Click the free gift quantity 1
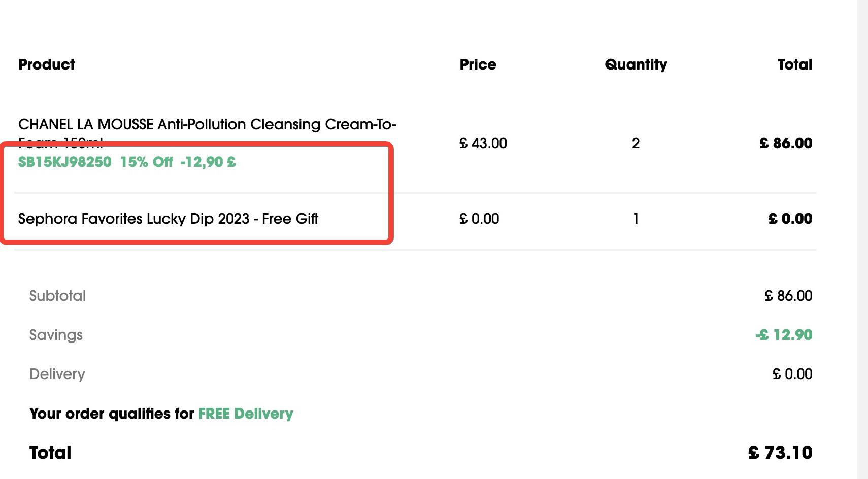Screen dimensions: 868x479 [x=636, y=219]
